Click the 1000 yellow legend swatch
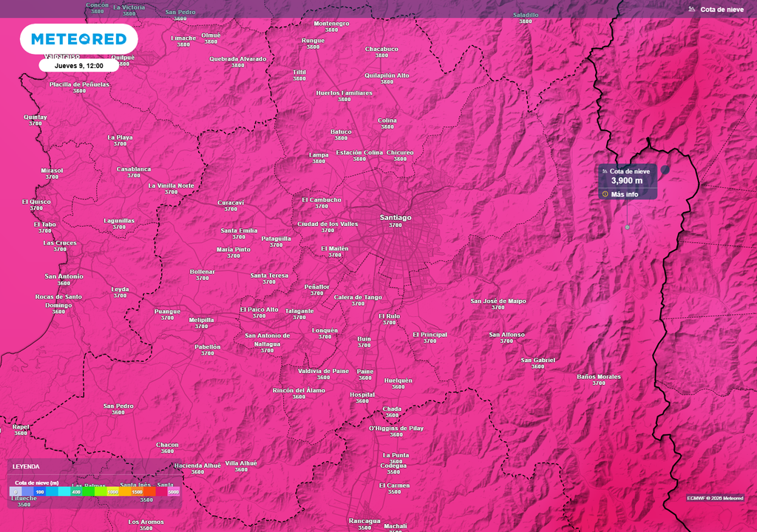 pyautogui.click(x=112, y=491)
